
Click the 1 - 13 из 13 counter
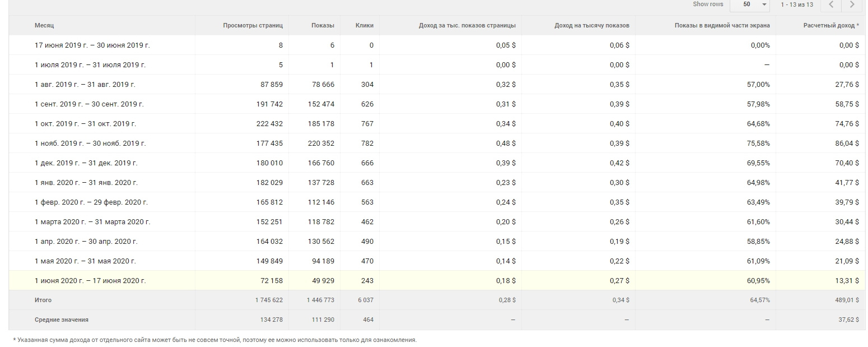(796, 4)
